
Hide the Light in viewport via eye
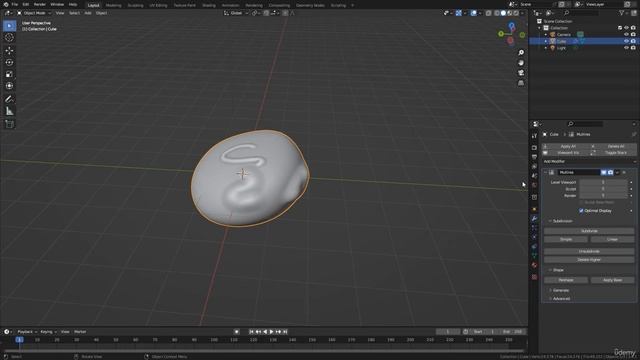[627, 48]
